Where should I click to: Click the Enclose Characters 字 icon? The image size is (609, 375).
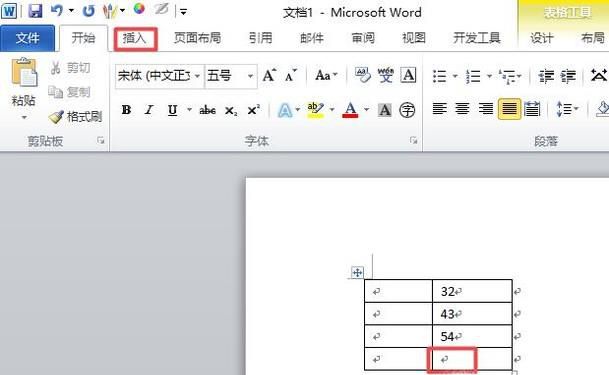tap(407, 110)
